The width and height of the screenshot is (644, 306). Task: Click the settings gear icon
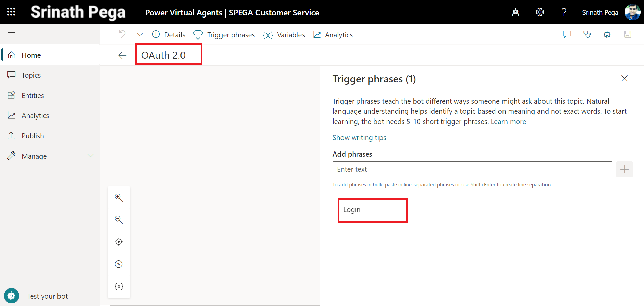[540, 12]
